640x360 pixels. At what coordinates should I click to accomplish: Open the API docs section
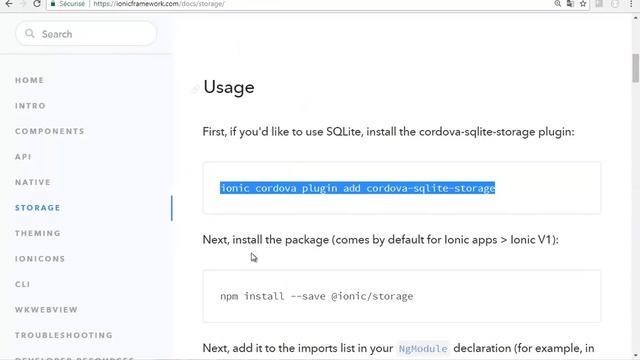(x=23, y=157)
